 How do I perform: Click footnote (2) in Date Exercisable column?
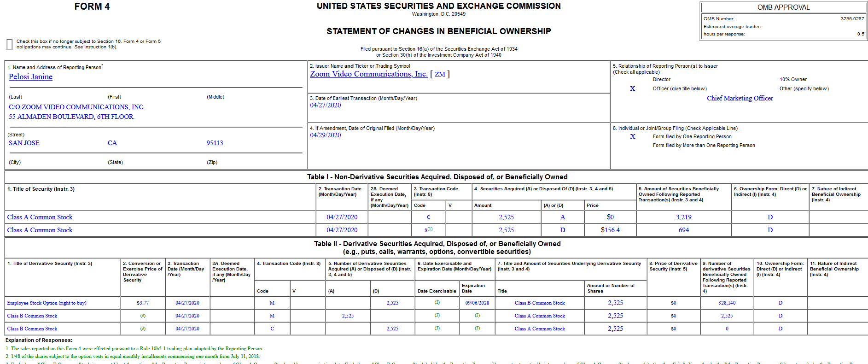pos(437,302)
